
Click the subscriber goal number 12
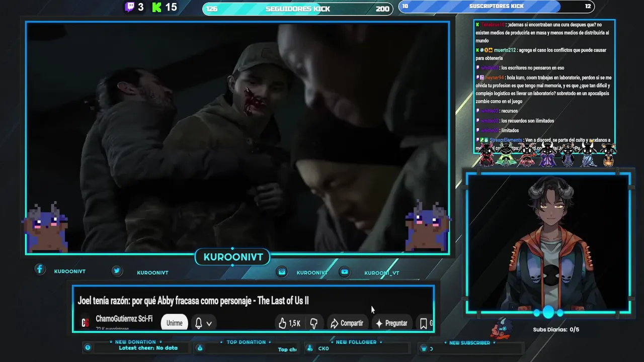point(588,6)
